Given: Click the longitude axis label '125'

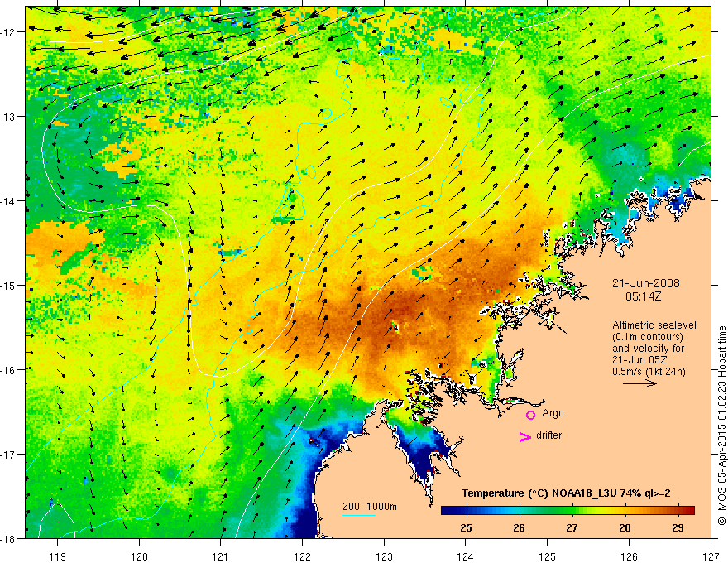Looking at the screenshot, I should [x=548, y=556].
